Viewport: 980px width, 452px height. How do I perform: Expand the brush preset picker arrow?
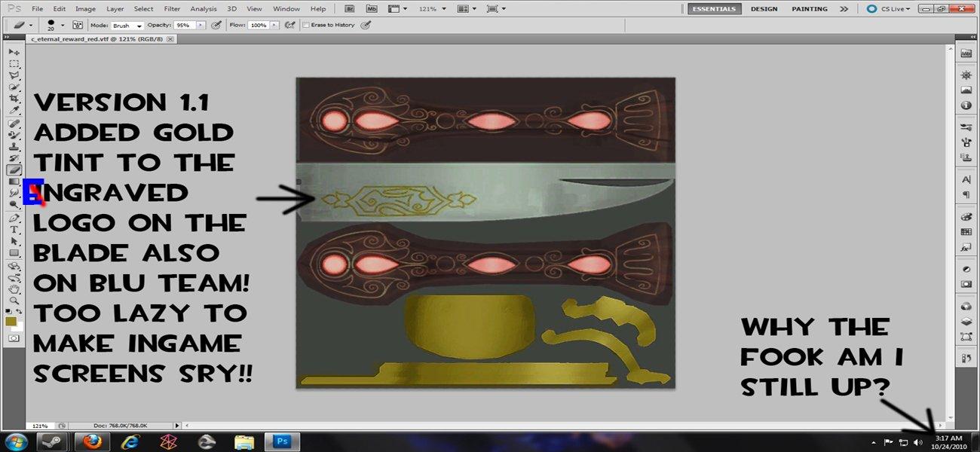pos(62,25)
